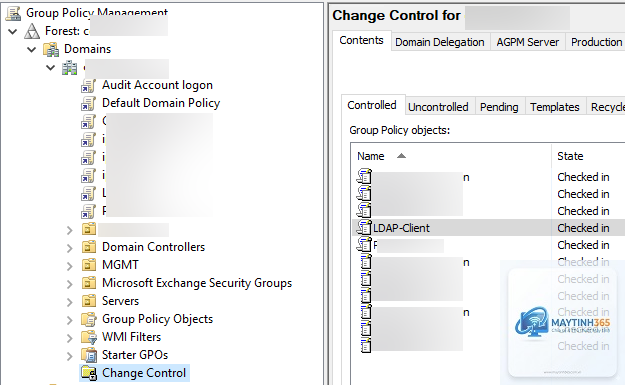Click the WMI Filters funnel folder icon
The image size is (625, 385).
(x=88, y=337)
